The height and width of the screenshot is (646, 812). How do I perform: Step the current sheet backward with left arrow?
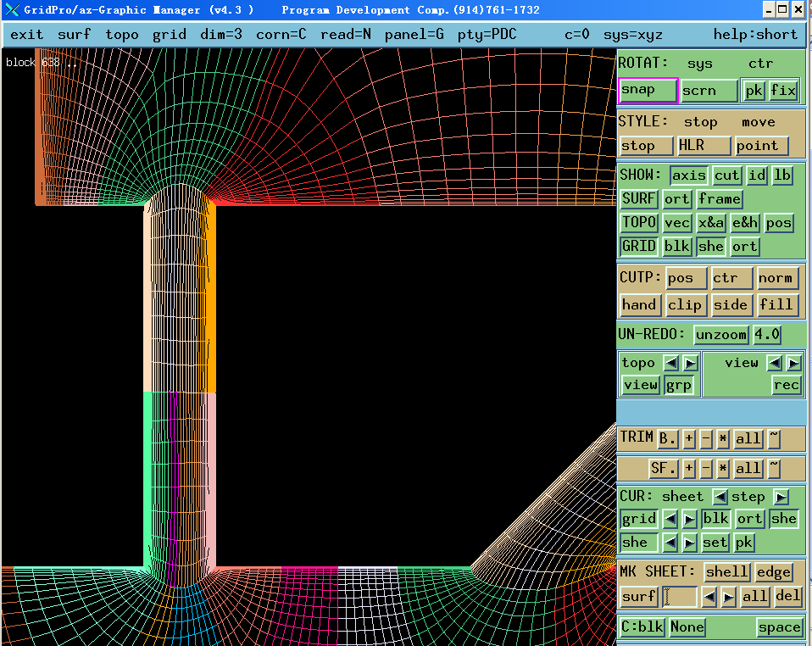coord(720,497)
